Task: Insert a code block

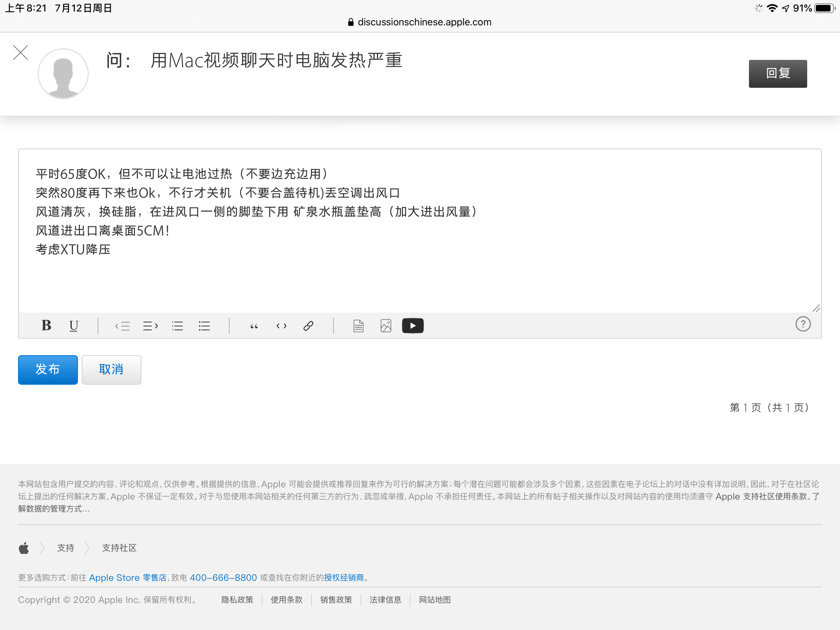Action: pyautogui.click(x=281, y=326)
